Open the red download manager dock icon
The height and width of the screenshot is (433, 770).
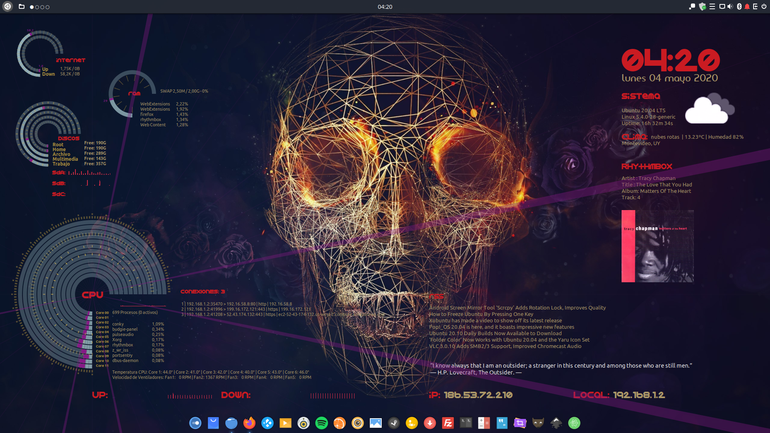pyautogui.click(x=430, y=423)
